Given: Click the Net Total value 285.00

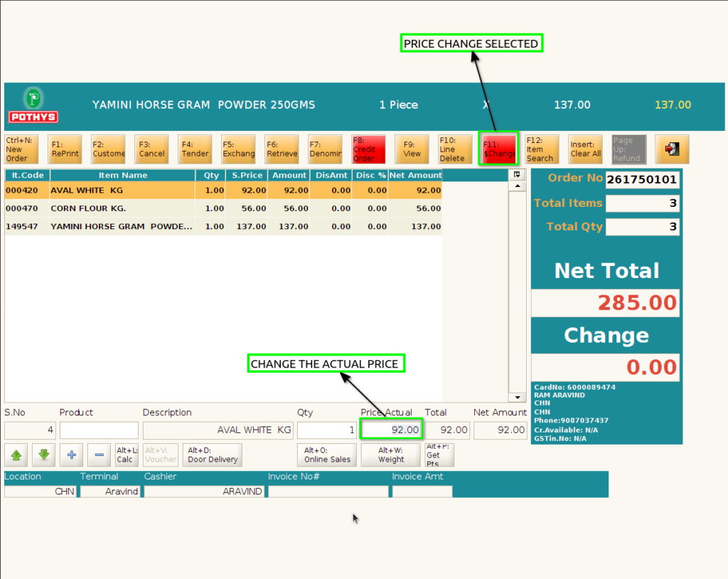Looking at the screenshot, I should (x=606, y=303).
